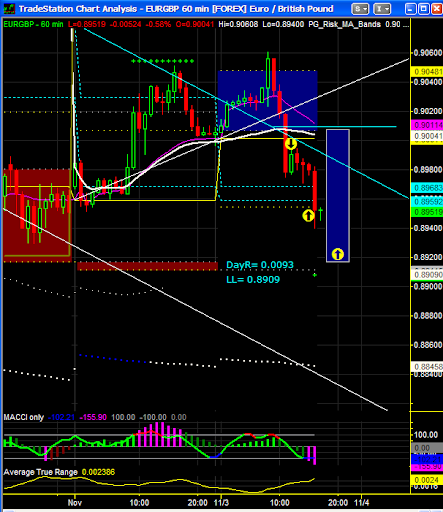Click the 'Hi=0.90608' high value
Viewport: 443px width, 512px height.
(x=238, y=24)
